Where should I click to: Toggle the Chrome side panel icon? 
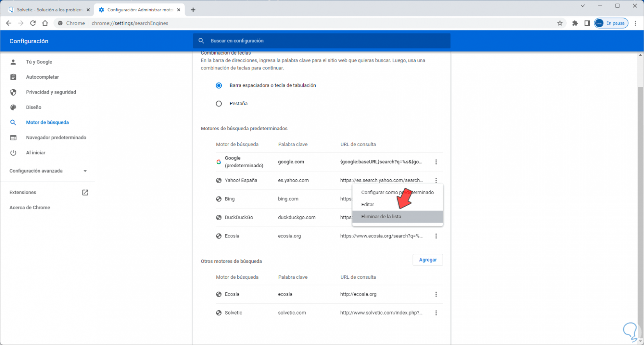(587, 23)
